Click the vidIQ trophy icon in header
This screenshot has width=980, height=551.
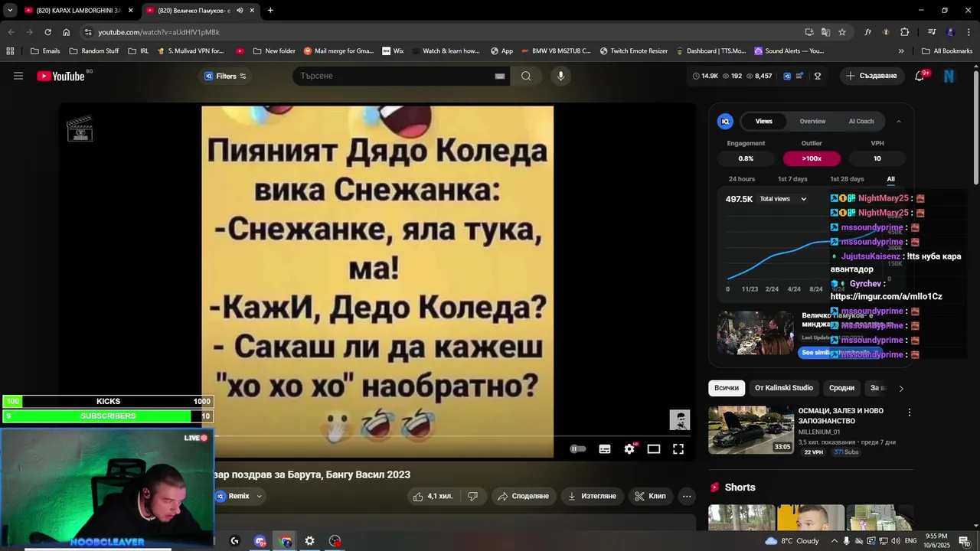click(818, 76)
